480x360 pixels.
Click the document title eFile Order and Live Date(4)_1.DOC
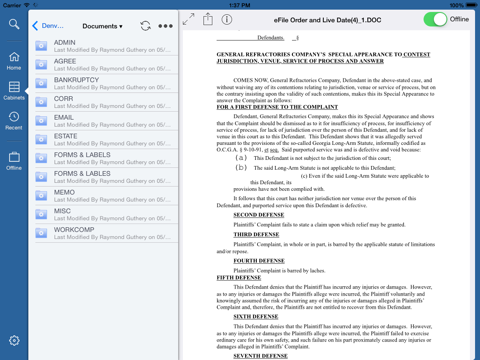[327, 20]
